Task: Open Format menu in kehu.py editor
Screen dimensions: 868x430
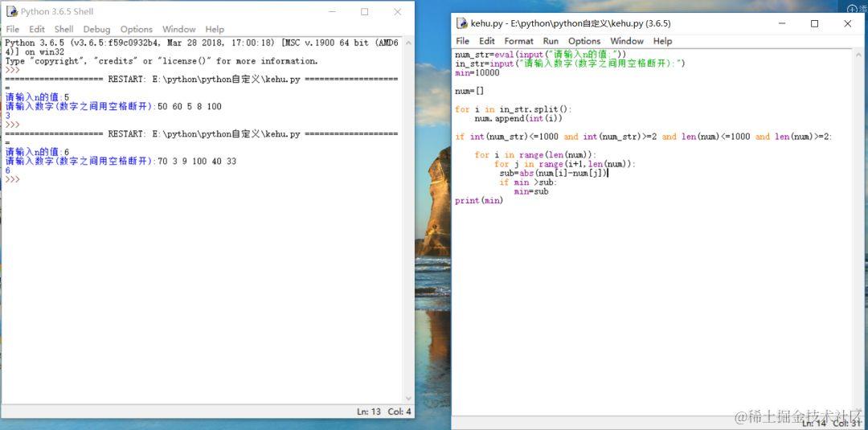Action: 518,41
